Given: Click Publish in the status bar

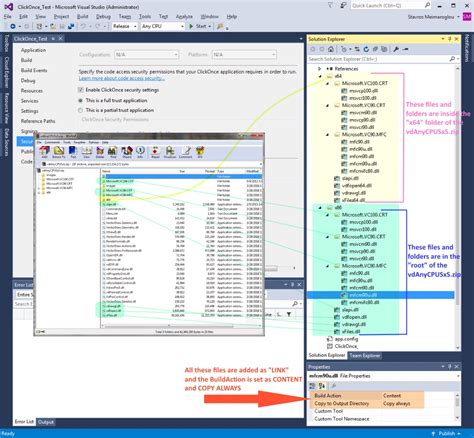Looking at the screenshot, I should pos(447,433).
